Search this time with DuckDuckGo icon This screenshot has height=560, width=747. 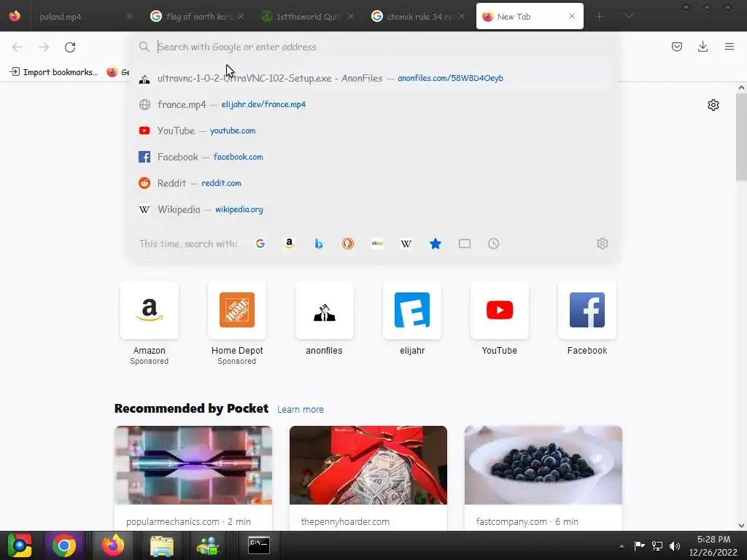coord(348,244)
